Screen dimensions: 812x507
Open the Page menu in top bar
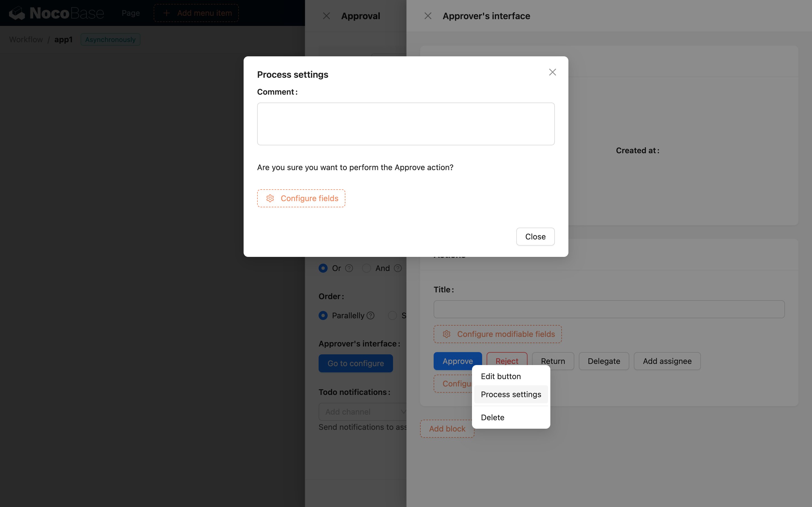131,13
